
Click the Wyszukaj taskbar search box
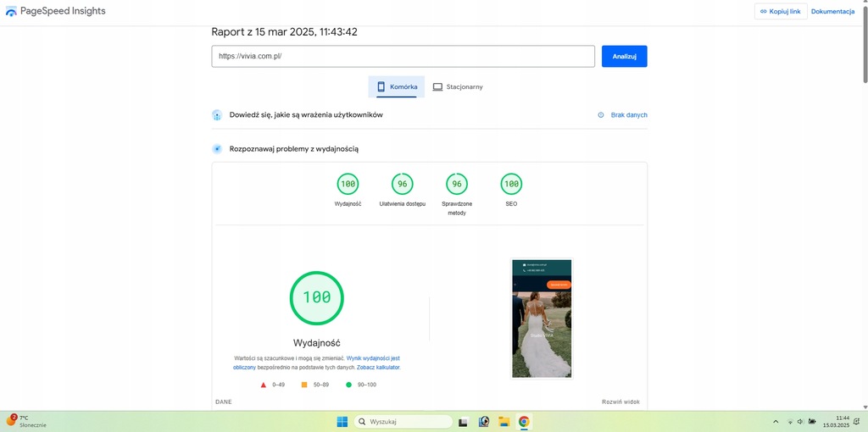coord(403,422)
